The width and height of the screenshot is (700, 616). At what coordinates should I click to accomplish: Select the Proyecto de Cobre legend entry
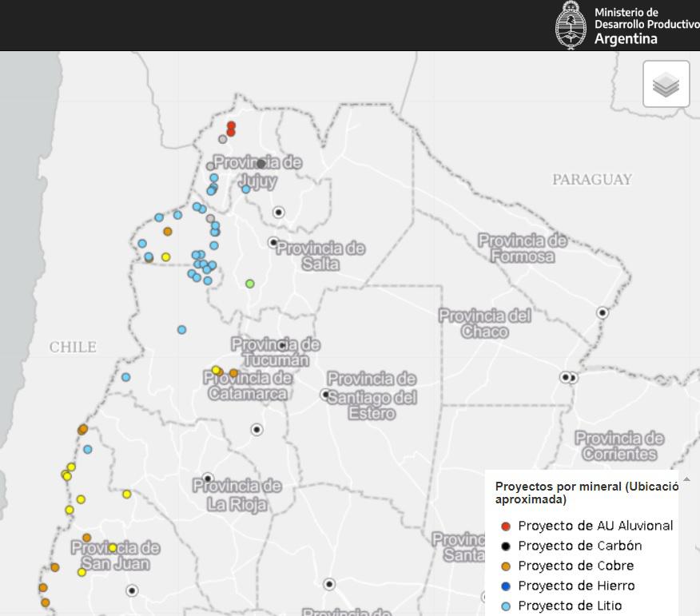pyautogui.click(x=575, y=566)
